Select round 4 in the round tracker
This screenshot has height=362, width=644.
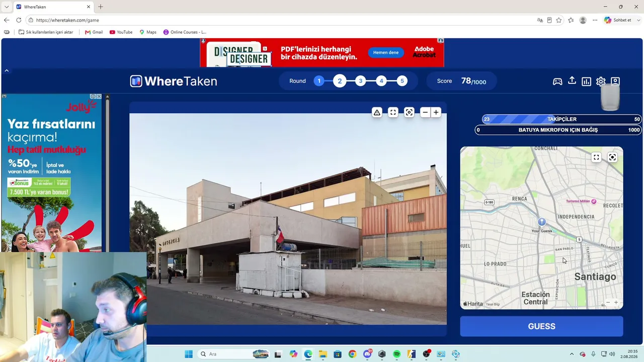[x=381, y=81]
